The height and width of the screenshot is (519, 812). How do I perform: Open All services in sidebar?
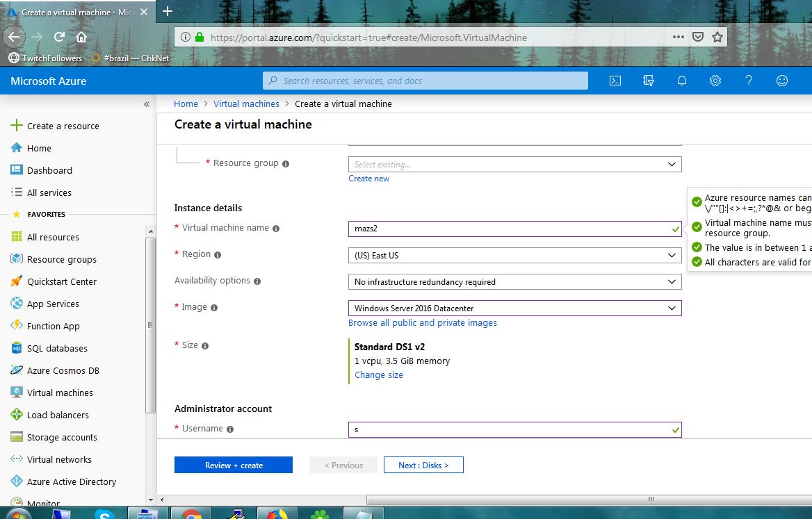(49, 192)
